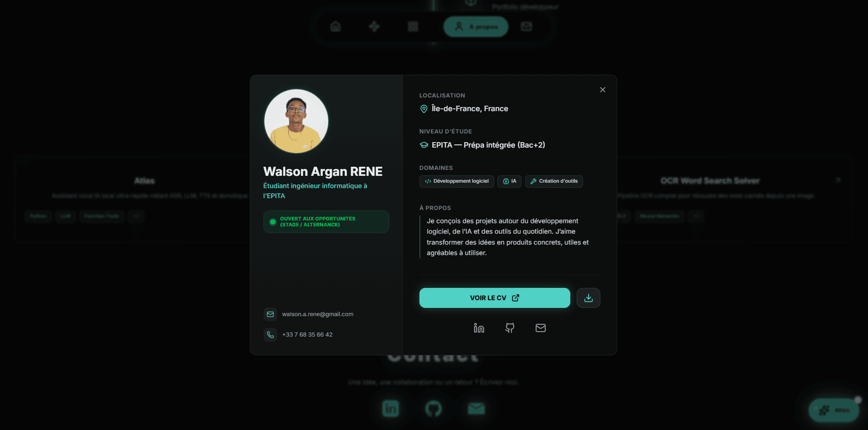Open GitHub icon in profile modal

(510, 328)
